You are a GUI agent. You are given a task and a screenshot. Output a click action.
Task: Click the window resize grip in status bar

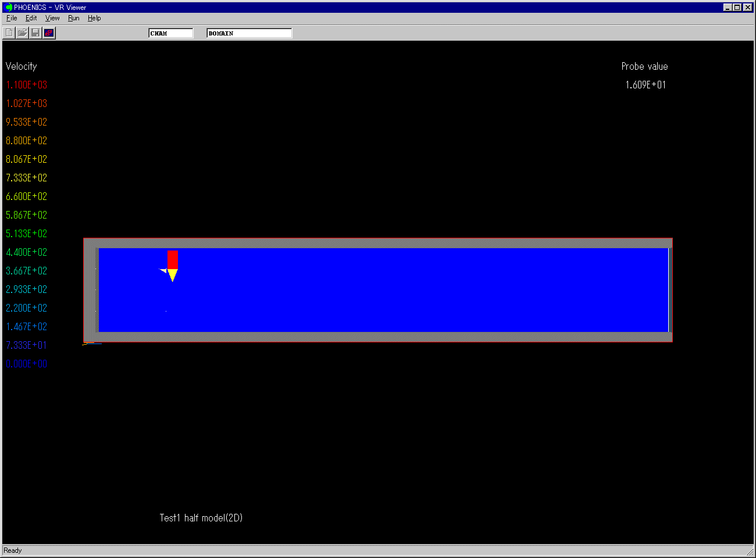tap(750, 551)
